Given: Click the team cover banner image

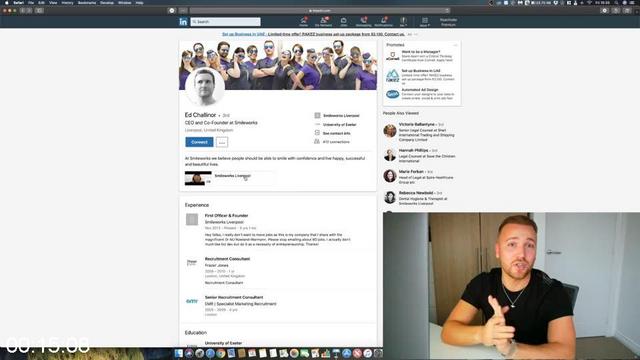Looking at the screenshot, I should click(x=278, y=65).
